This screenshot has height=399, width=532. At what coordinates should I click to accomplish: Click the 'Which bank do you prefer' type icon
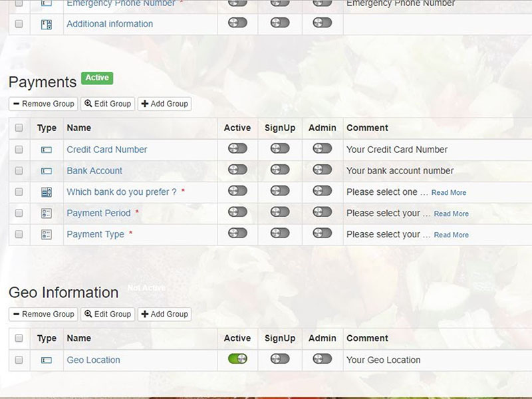click(47, 192)
